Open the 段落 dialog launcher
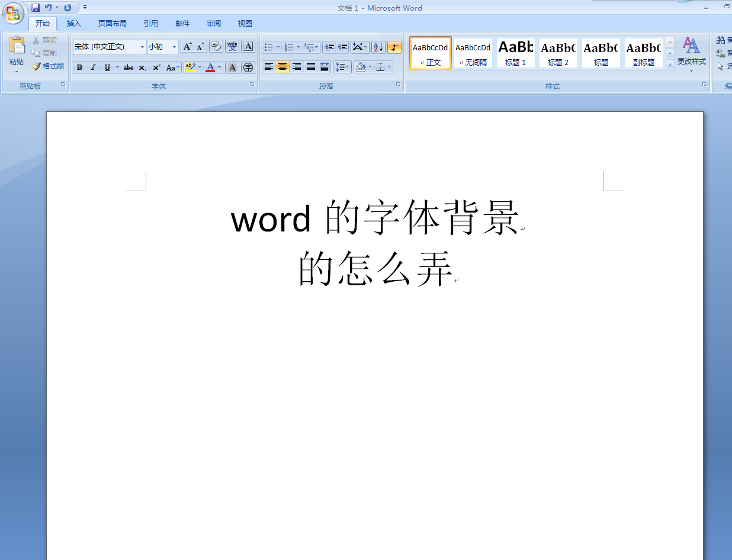Image resolution: width=732 pixels, height=560 pixels. tap(399, 85)
